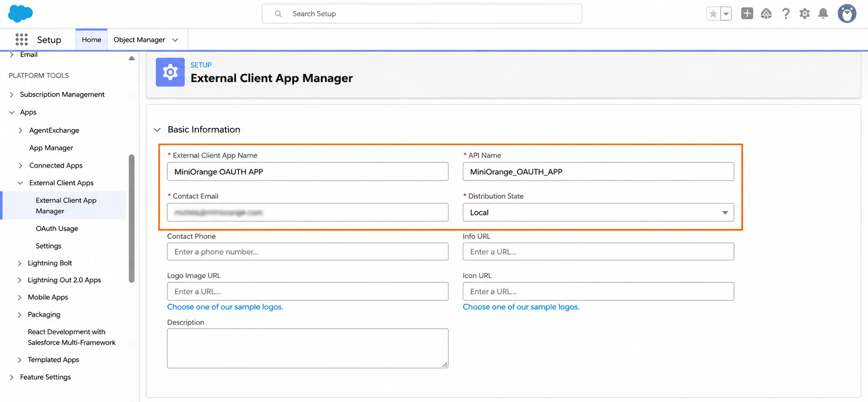Click the PLATFORM TOOLS heading
The width and height of the screenshot is (868, 402).
pyautogui.click(x=39, y=75)
